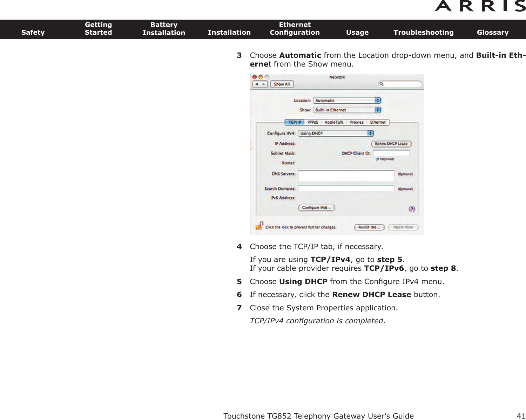The image size is (526, 420).
Task: Click the "Subnet Mask:" label
Action: (x=283, y=153)
